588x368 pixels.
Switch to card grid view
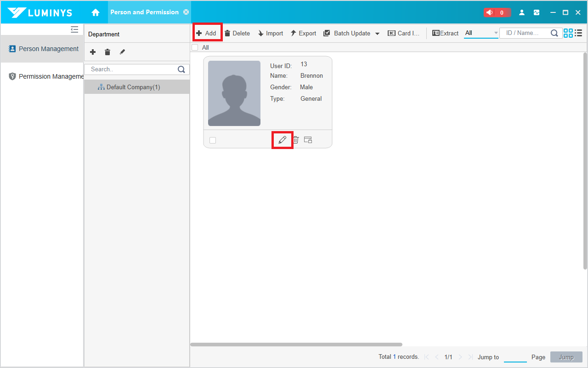568,33
